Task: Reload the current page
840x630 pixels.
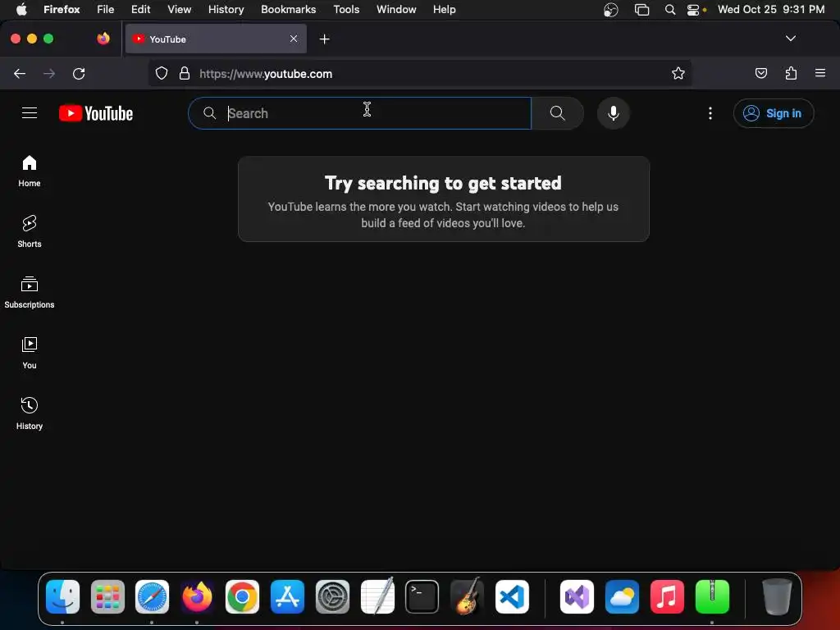Action: (79, 73)
